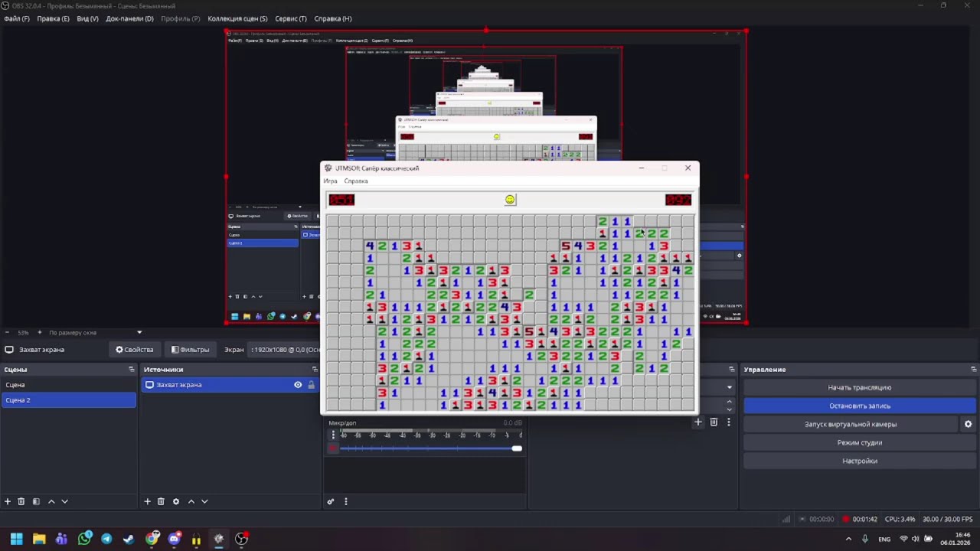Viewport: 980px width, 551px height.
Task: Pop out the Источники dock panel
Action: 314,370
